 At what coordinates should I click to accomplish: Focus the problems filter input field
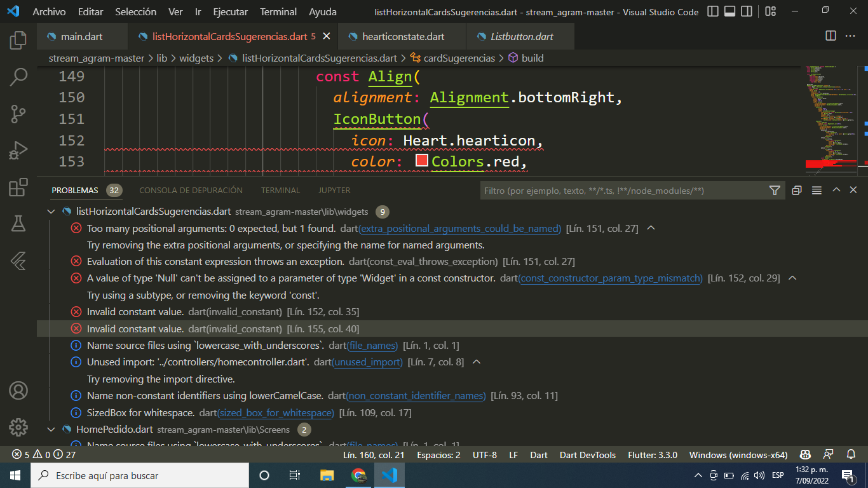(x=623, y=191)
